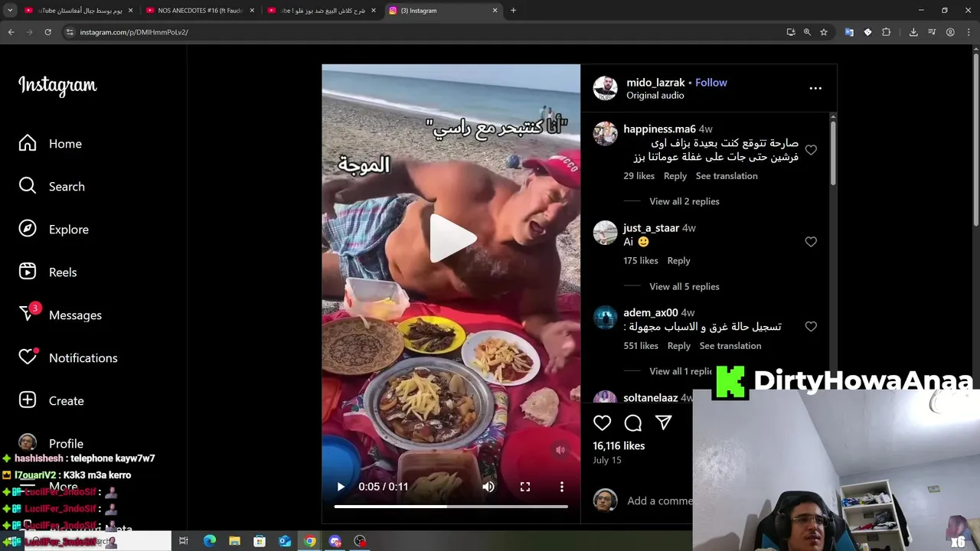Open mido_lazrak's profile from the username
This screenshot has width=980, height=551.
click(x=655, y=83)
